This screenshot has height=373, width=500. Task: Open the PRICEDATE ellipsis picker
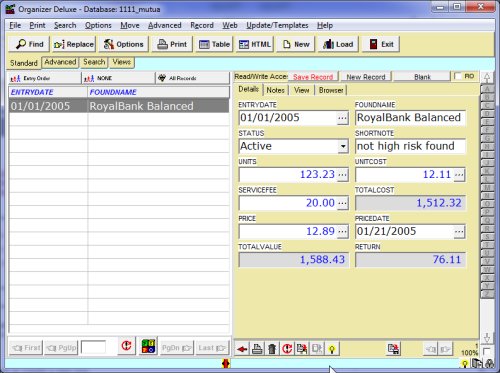459,231
